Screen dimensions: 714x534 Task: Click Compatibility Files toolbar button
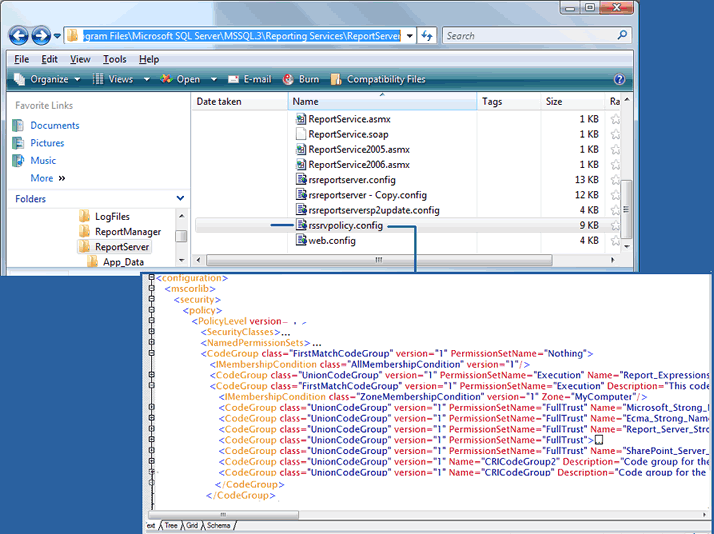click(378, 79)
